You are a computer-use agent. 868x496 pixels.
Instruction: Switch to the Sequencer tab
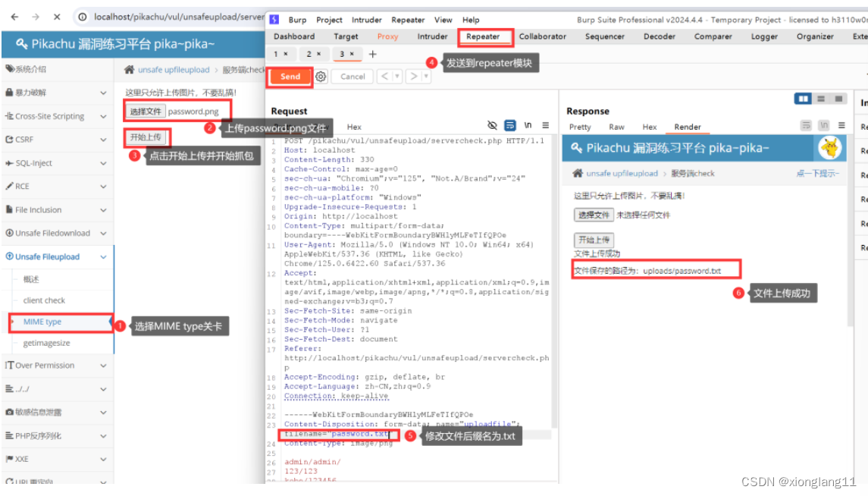pyautogui.click(x=604, y=36)
